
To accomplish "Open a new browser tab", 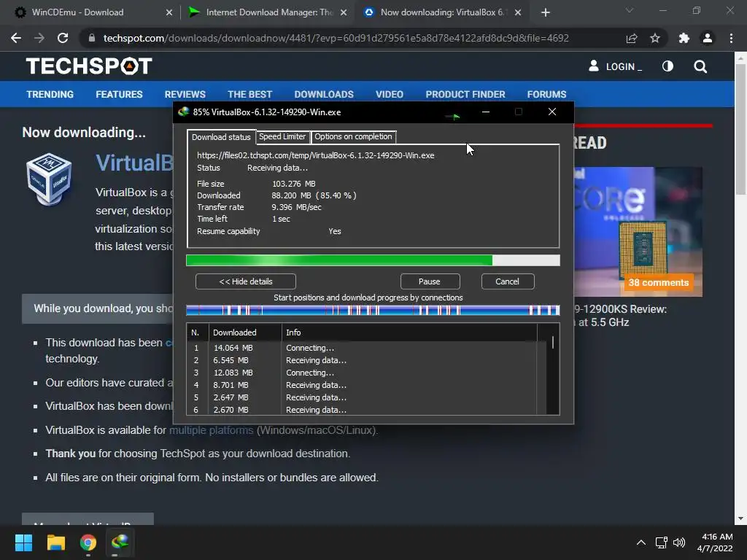I will click(546, 12).
